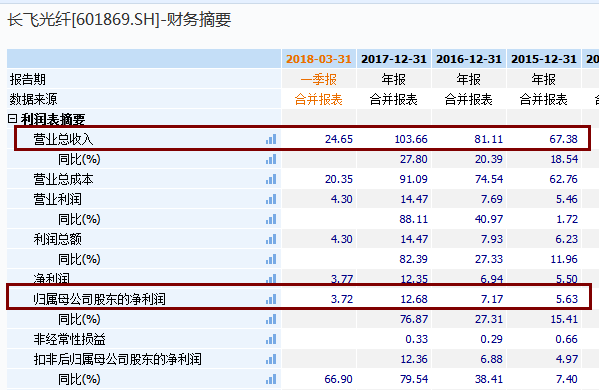Click 利润总额 value 6.23

point(567,239)
